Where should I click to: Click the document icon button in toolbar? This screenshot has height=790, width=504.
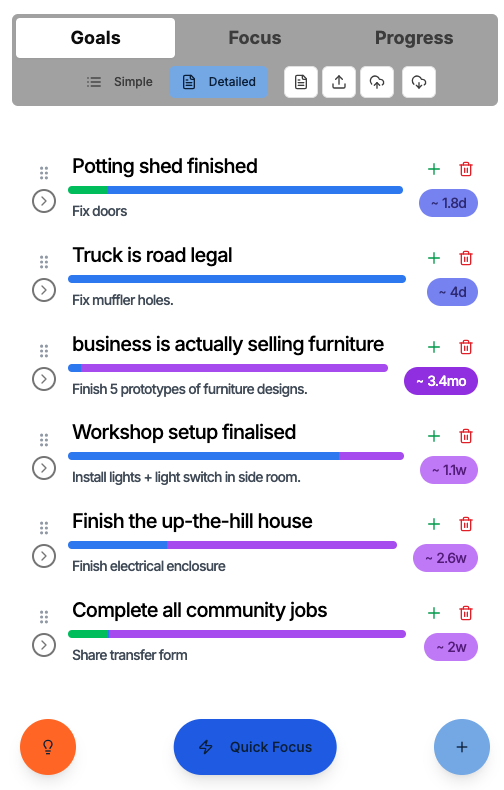pos(301,82)
